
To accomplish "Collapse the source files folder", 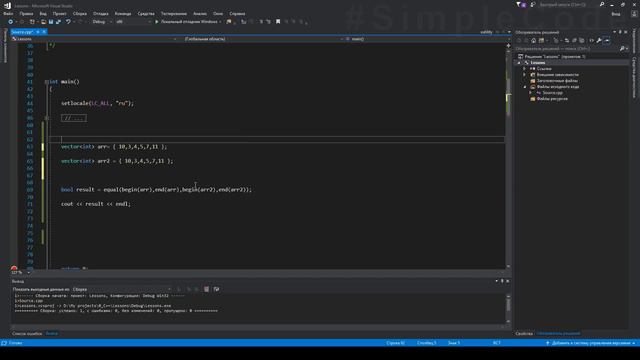I will 525,87.
